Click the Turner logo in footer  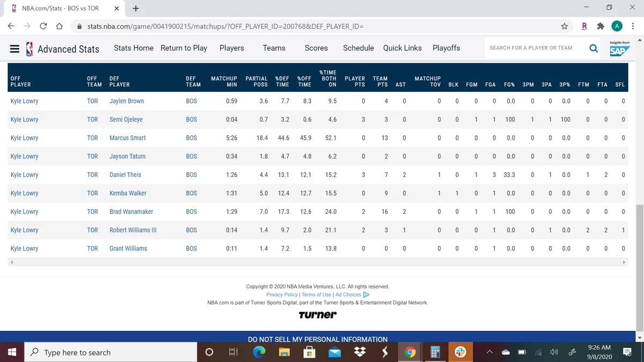click(x=318, y=315)
